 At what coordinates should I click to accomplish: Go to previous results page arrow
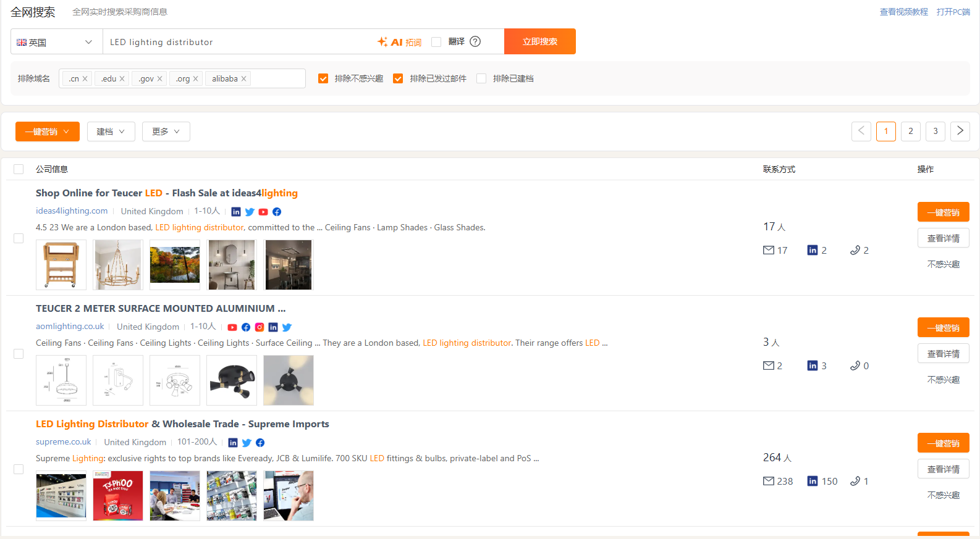[861, 131]
